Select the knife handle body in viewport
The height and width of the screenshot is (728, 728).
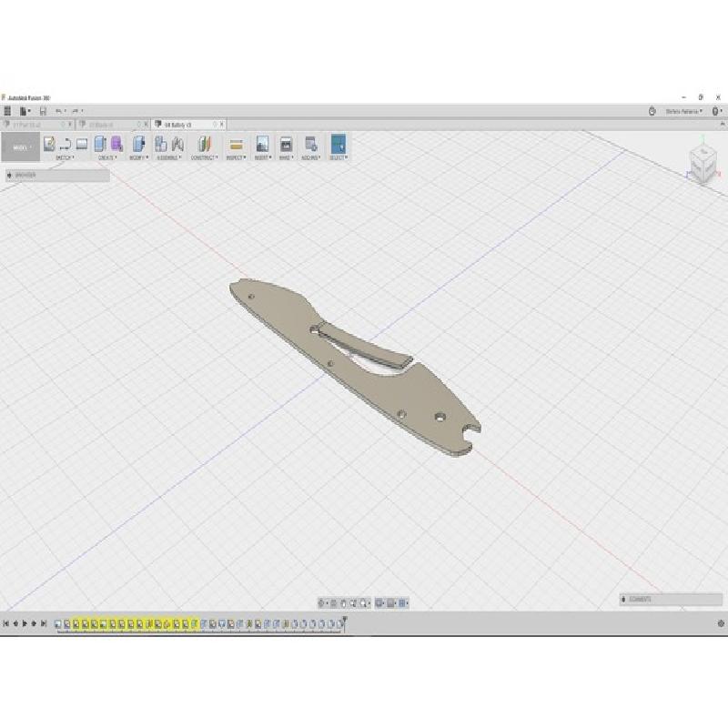pyautogui.click(x=355, y=369)
